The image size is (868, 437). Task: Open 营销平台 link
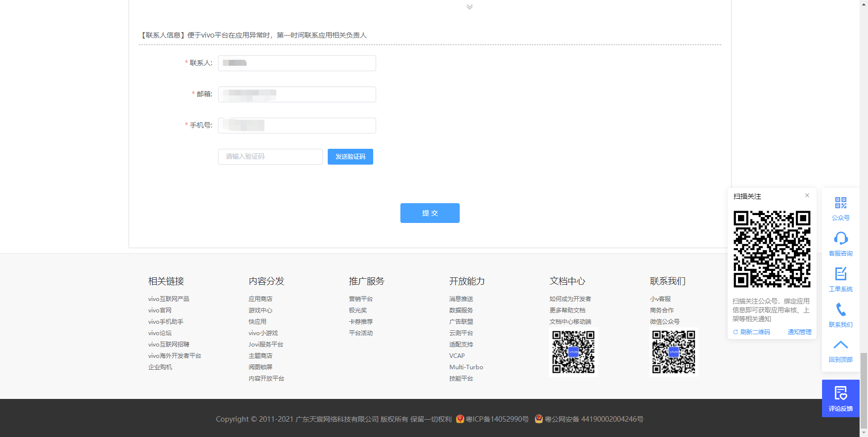(361, 299)
